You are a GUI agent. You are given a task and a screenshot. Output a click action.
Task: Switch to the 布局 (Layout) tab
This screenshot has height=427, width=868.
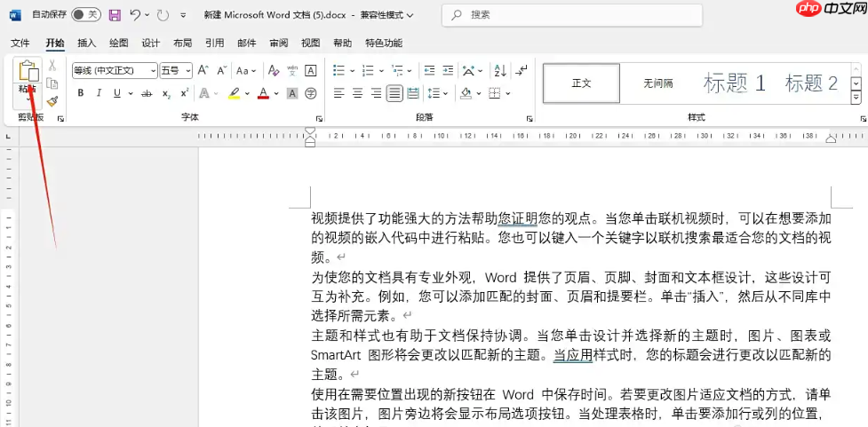[183, 43]
